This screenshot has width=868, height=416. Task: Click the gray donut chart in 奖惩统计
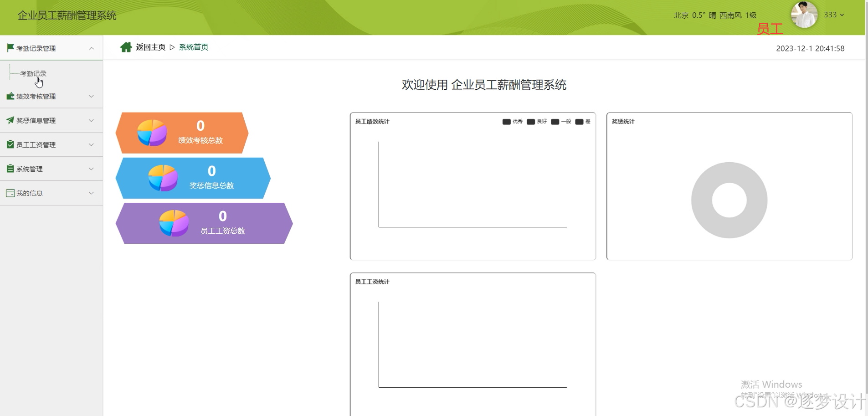click(x=729, y=200)
